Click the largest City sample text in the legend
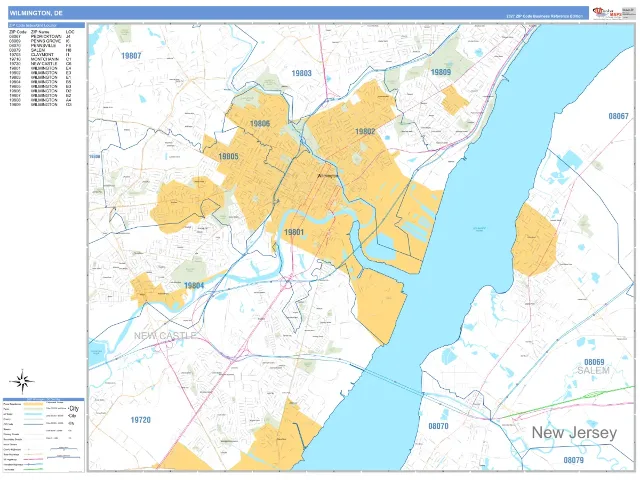The width and height of the screenshot is (640, 480). point(73,409)
